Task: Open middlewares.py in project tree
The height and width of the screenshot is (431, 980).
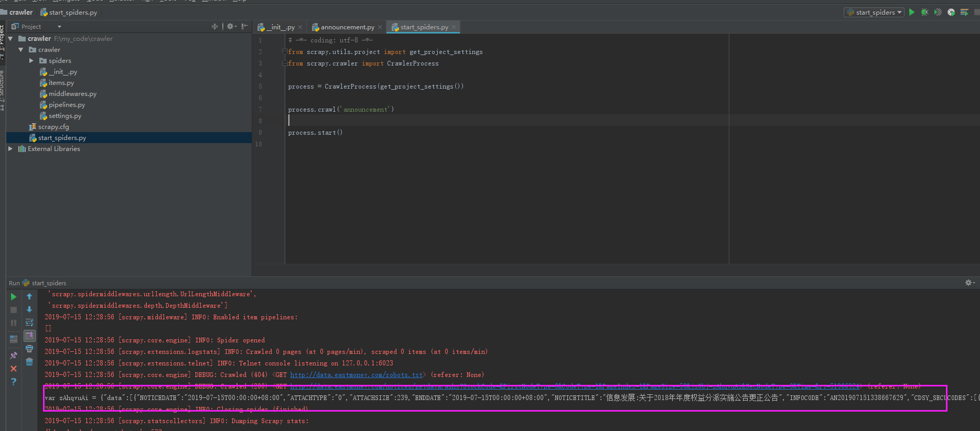Action: click(68, 94)
